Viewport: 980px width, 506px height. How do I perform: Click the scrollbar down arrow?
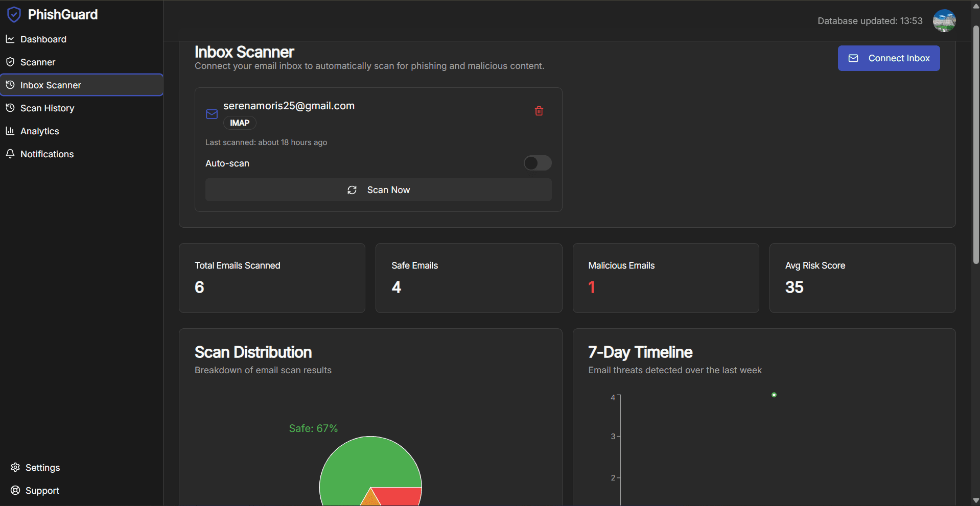975,500
